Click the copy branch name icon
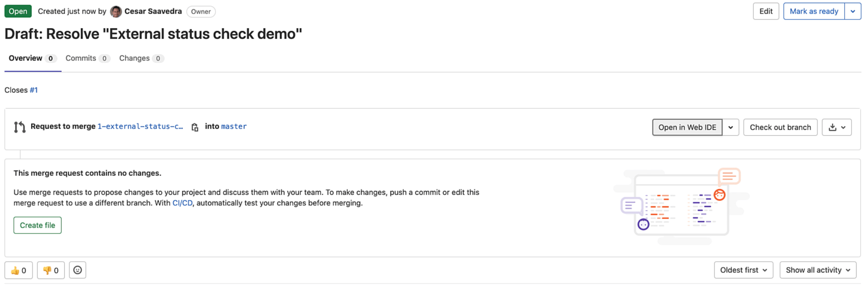 click(x=195, y=127)
